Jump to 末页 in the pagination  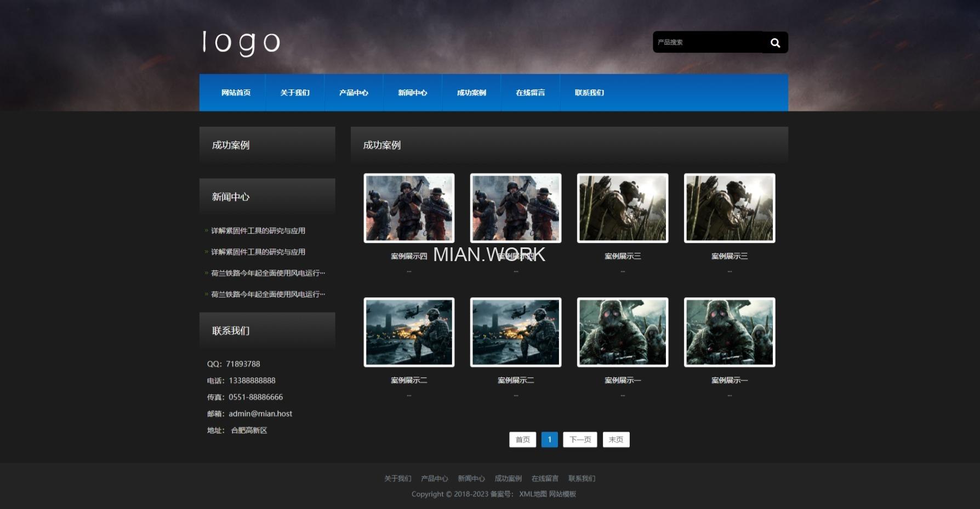point(616,440)
